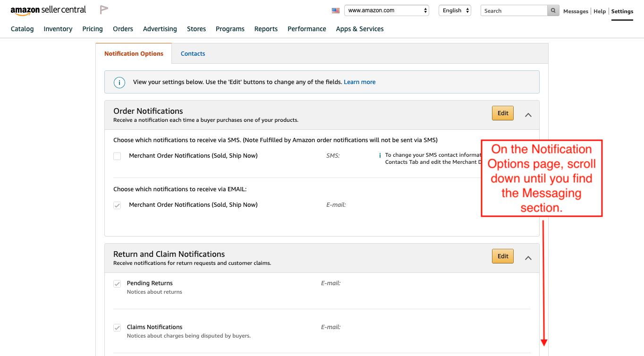Image resolution: width=644 pixels, height=356 pixels.
Task: Click the flag icon beside the logo
Action: coord(104,10)
